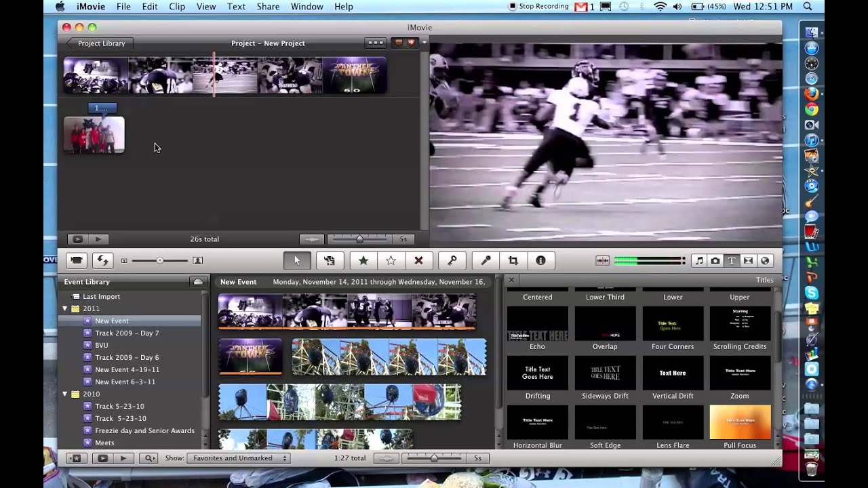This screenshot has width=868, height=488.
Task: Open Skype from the Dock
Action: pos(812,293)
